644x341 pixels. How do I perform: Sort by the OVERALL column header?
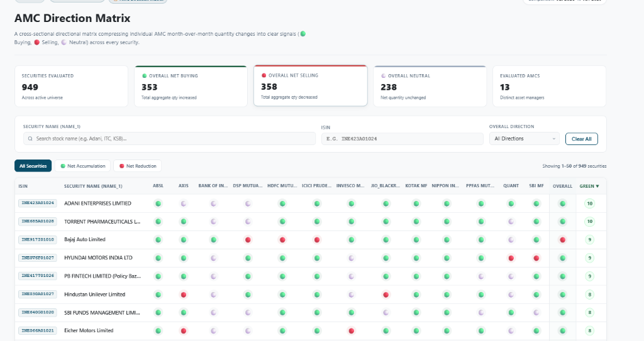coord(562,186)
